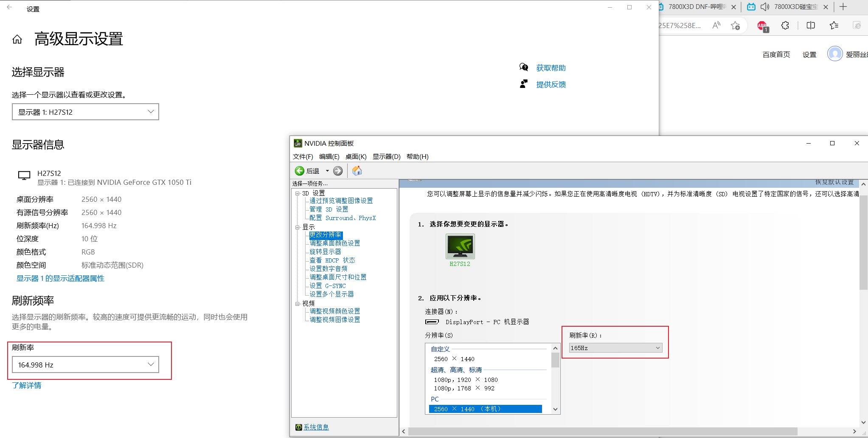The height and width of the screenshot is (438, 868).
Task: Click the 获取帮助 help chat icon
Action: pyautogui.click(x=524, y=67)
